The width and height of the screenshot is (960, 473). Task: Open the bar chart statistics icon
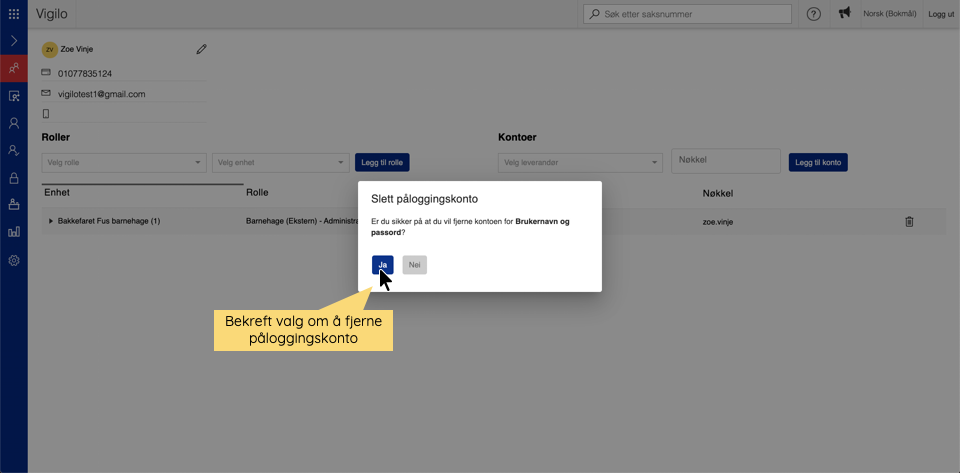click(x=13, y=232)
